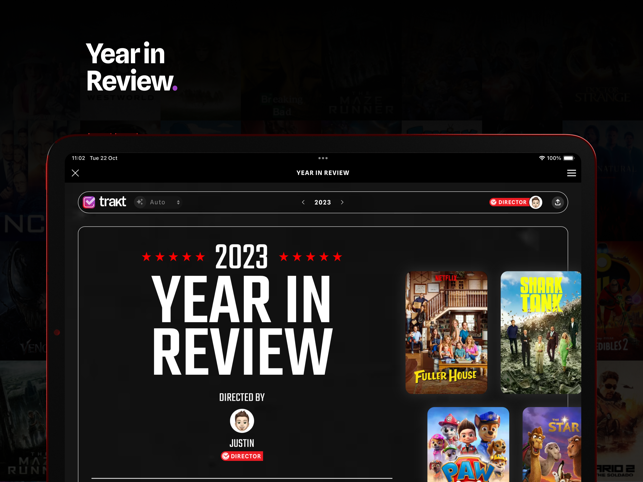Screen dimensions: 643x482
Task: Click the Trakt logo
Action: [x=105, y=202]
